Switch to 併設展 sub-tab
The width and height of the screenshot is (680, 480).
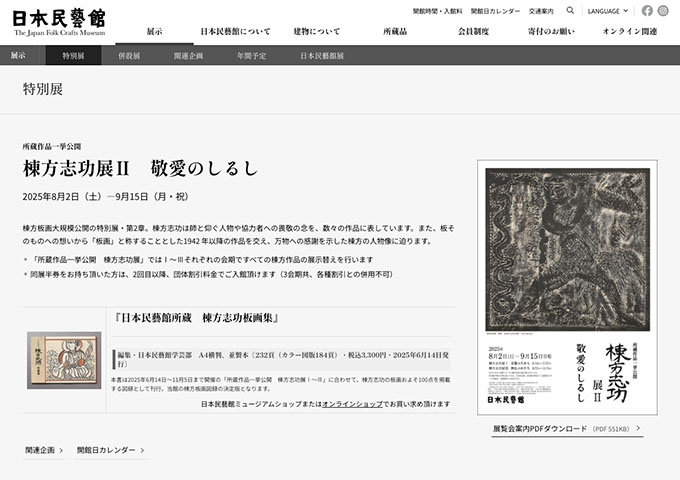click(x=129, y=56)
